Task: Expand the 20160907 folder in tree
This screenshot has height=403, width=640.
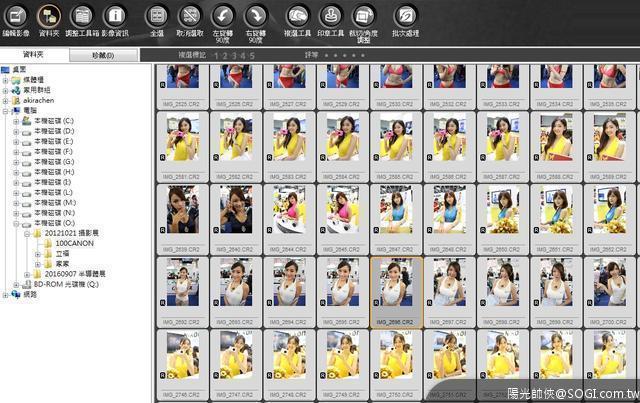Action: [27, 273]
